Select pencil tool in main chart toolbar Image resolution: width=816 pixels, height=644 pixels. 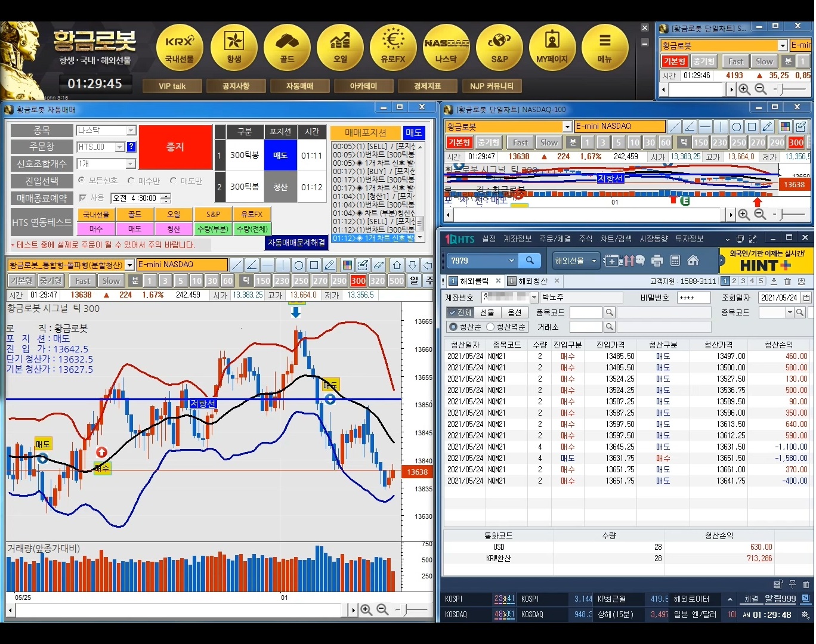click(330, 265)
